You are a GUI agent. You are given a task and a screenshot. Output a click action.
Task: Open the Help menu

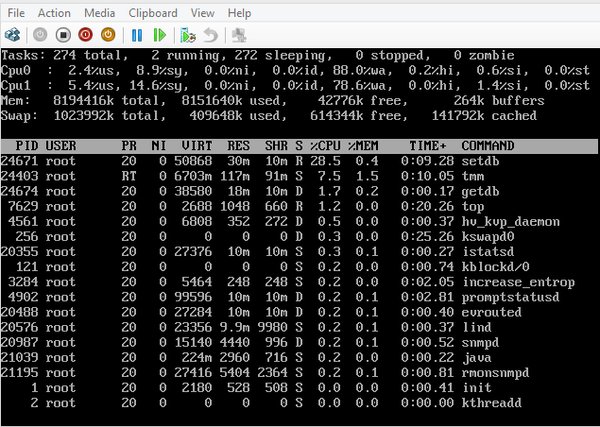point(239,13)
